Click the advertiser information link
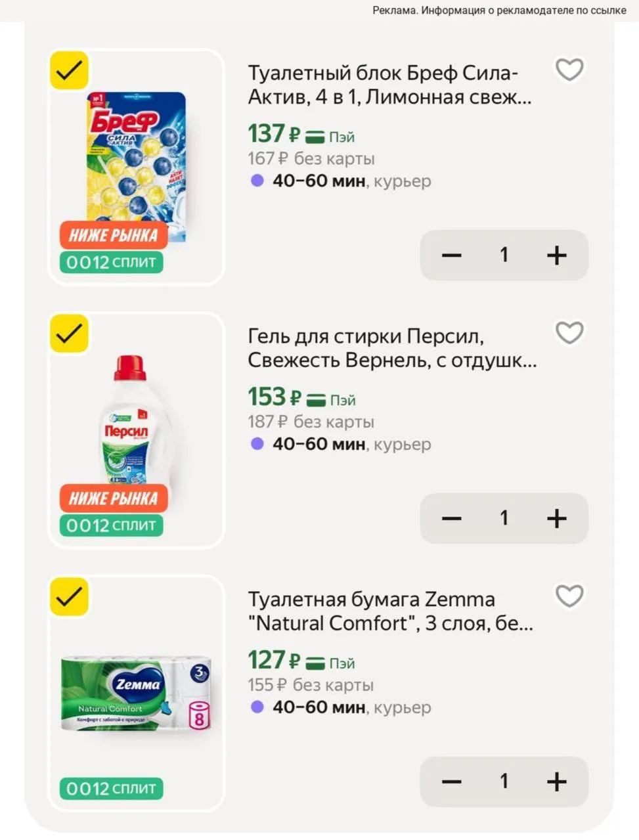Screen dimensions: 639x840 click(x=499, y=10)
